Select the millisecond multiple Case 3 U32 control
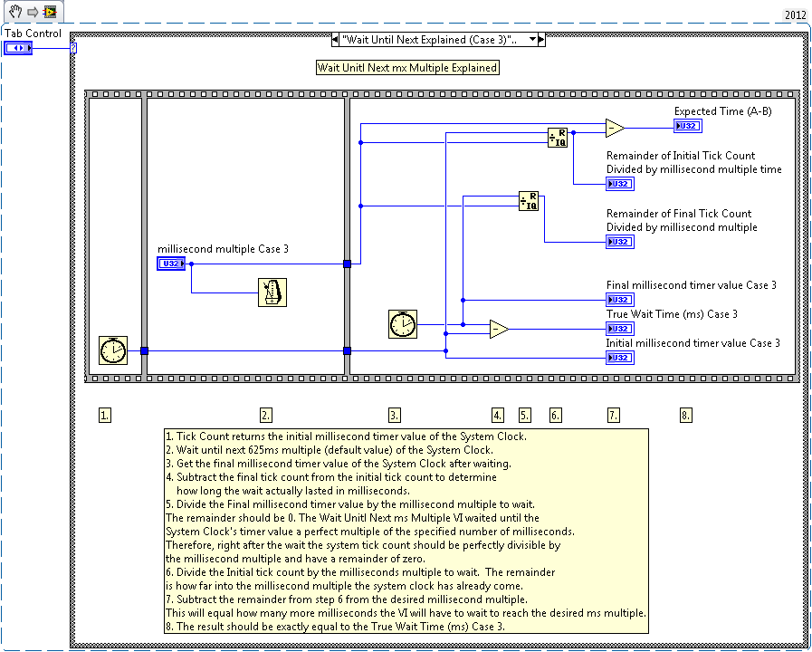 coord(170,264)
